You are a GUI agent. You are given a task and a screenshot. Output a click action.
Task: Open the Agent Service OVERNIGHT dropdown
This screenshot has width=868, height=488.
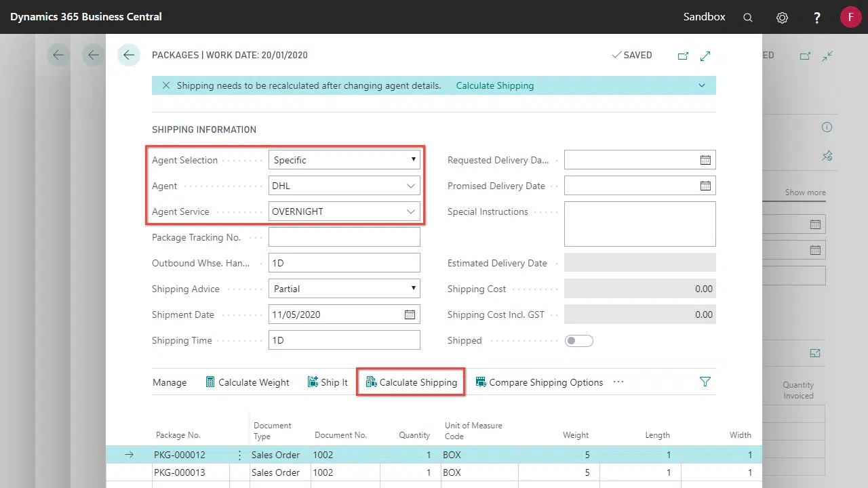pos(411,211)
